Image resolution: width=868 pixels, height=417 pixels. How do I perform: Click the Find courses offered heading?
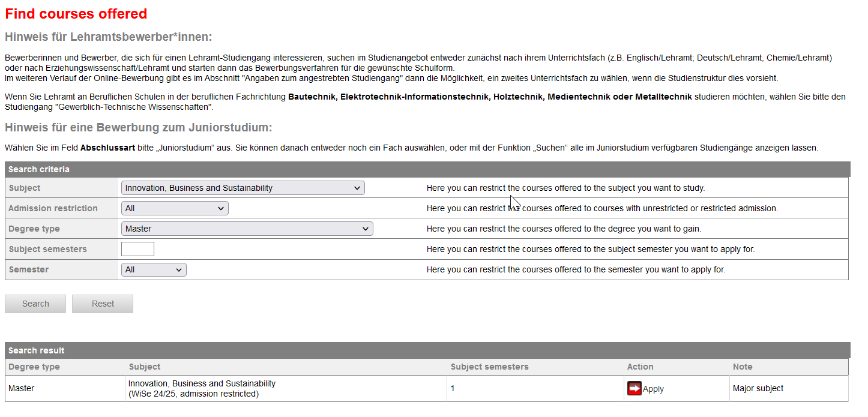click(x=76, y=13)
